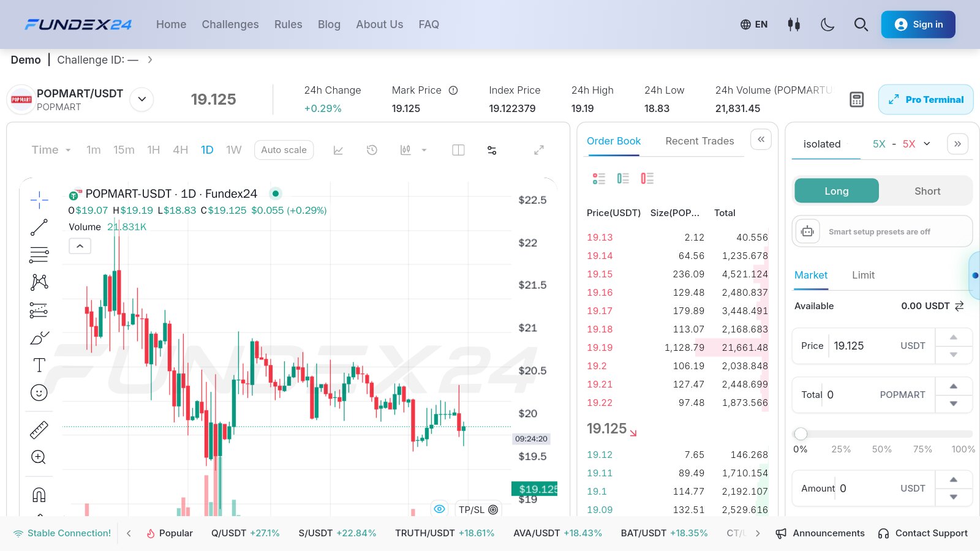Switch to the Recent Trades tab

(699, 141)
